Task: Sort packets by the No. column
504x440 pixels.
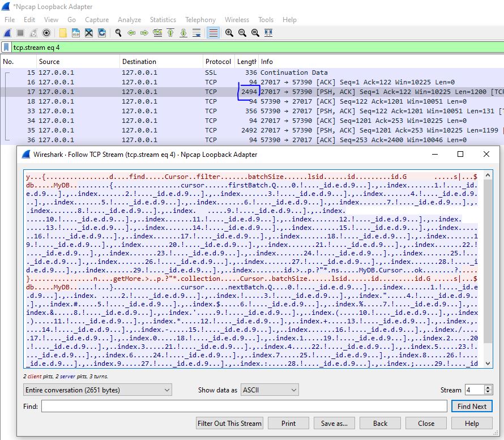Action: (18, 61)
